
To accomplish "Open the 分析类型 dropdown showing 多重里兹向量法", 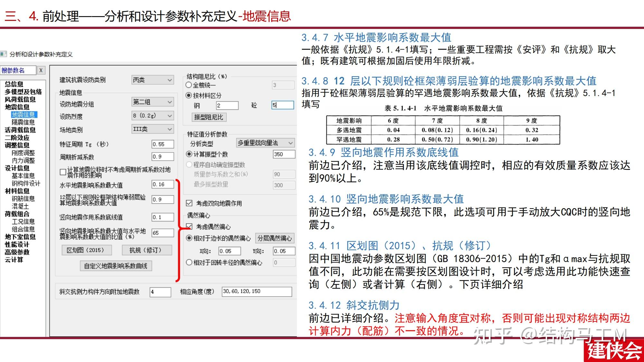I will coord(265,143).
